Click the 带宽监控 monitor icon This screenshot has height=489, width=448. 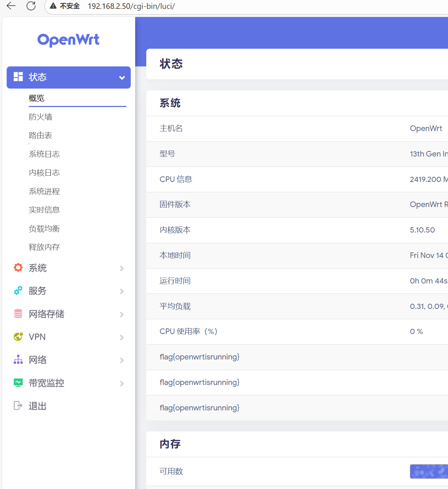(18, 383)
